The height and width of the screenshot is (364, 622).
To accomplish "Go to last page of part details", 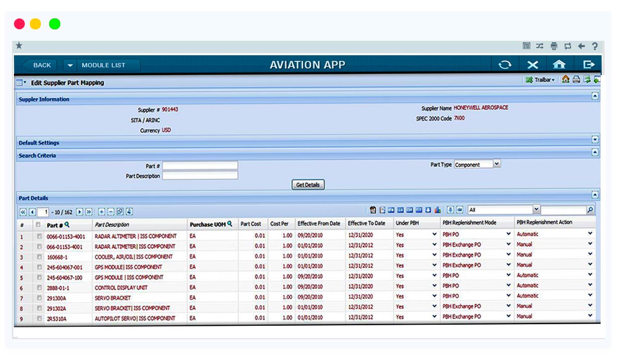I will click(89, 212).
